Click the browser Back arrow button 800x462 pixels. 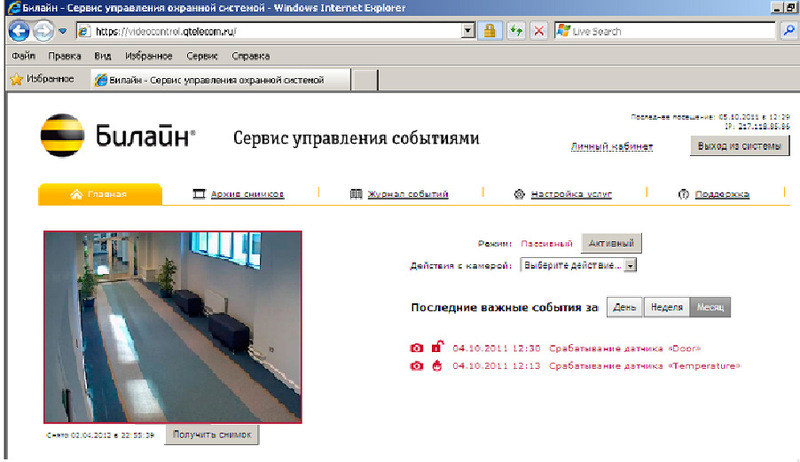pos(19,31)
